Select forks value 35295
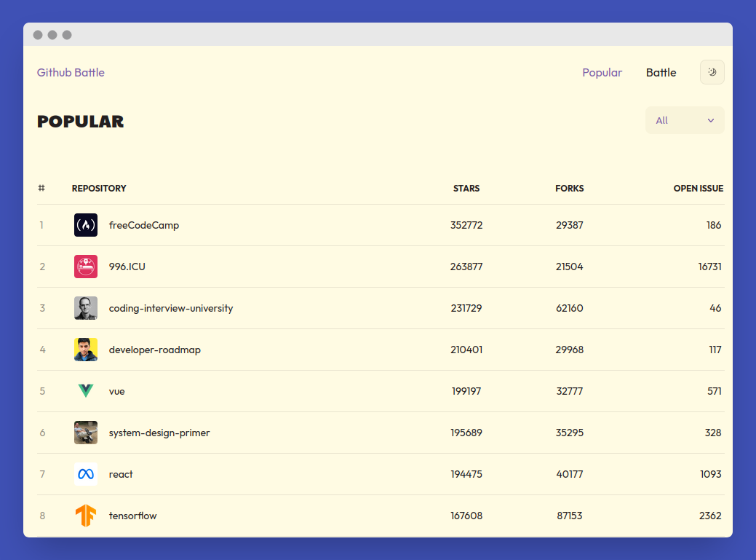This screenshot has width=756, height=560. 570,433
